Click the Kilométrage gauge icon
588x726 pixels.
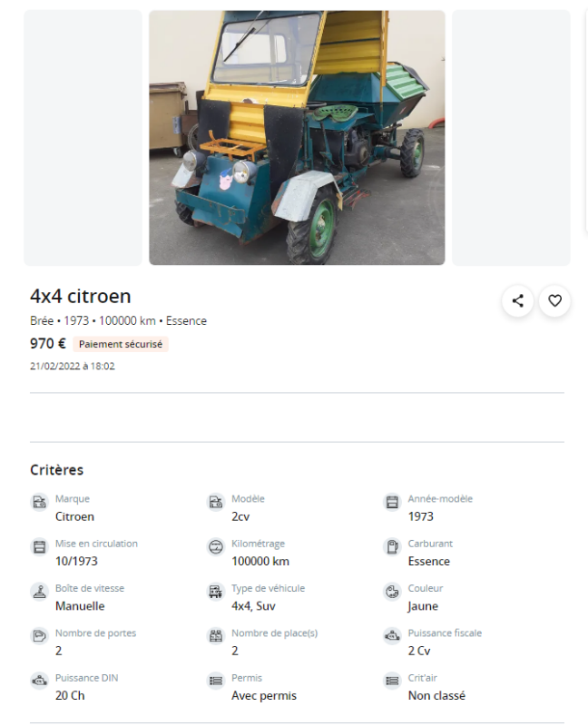pos(216,547)
